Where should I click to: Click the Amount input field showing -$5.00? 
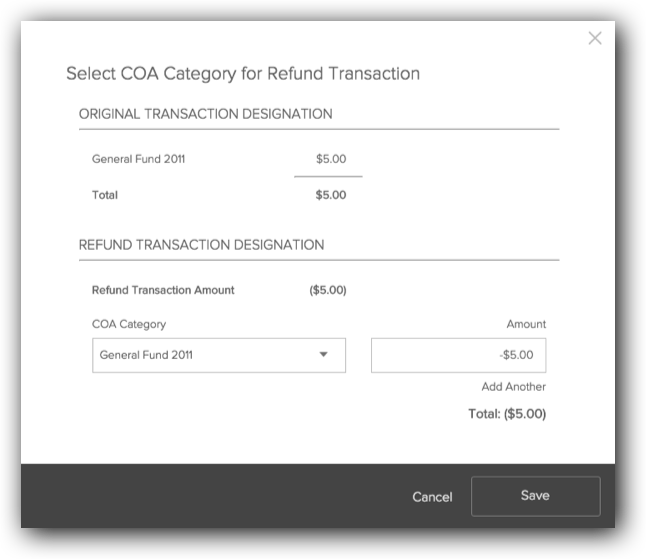pyautogui.click(x=458, y=355)
